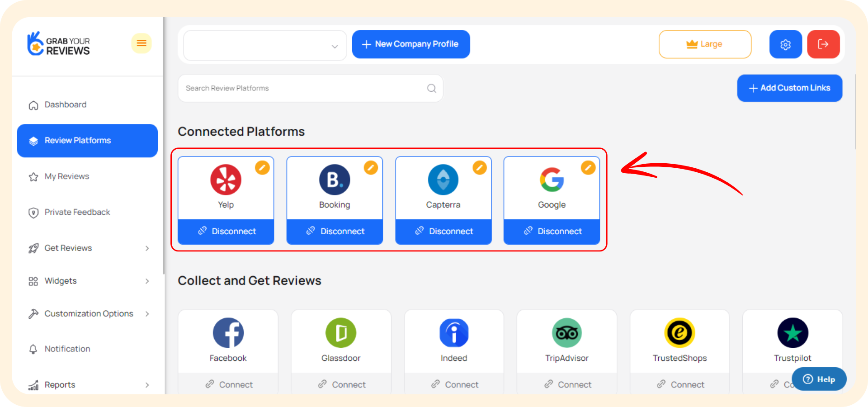868x407 pixels.
Task: Select the TrustedShops platform icon
Action: click(680, 333)
